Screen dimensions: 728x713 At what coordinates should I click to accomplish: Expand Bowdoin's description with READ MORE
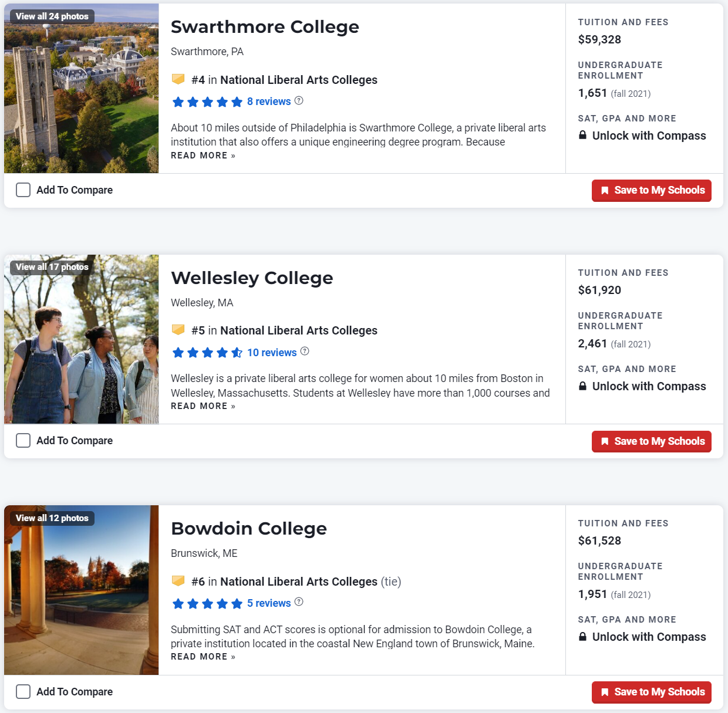click(203, 657)
